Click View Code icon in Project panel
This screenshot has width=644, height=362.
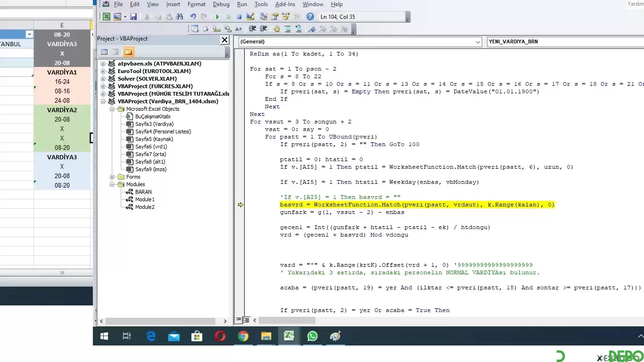[105, 52]
